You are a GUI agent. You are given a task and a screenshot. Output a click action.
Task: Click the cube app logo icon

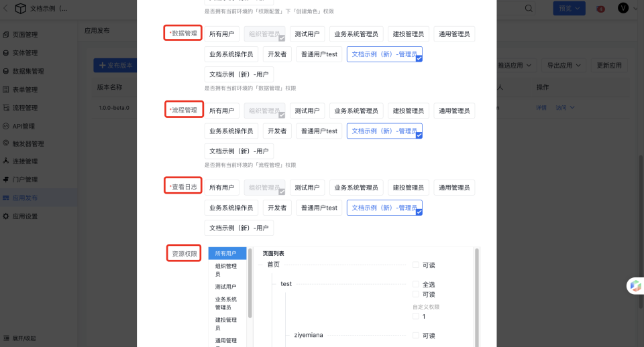click(x=20, y=9)
